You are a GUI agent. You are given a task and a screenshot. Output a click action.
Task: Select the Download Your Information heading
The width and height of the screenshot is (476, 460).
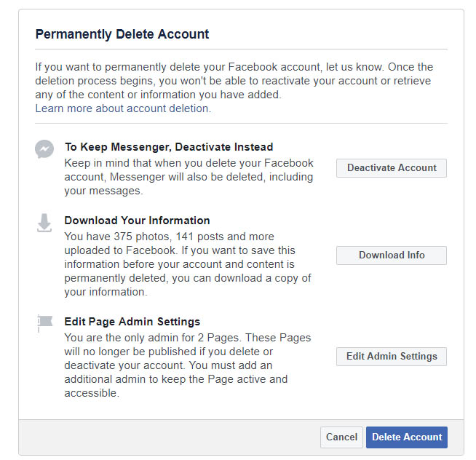[137, 221]
